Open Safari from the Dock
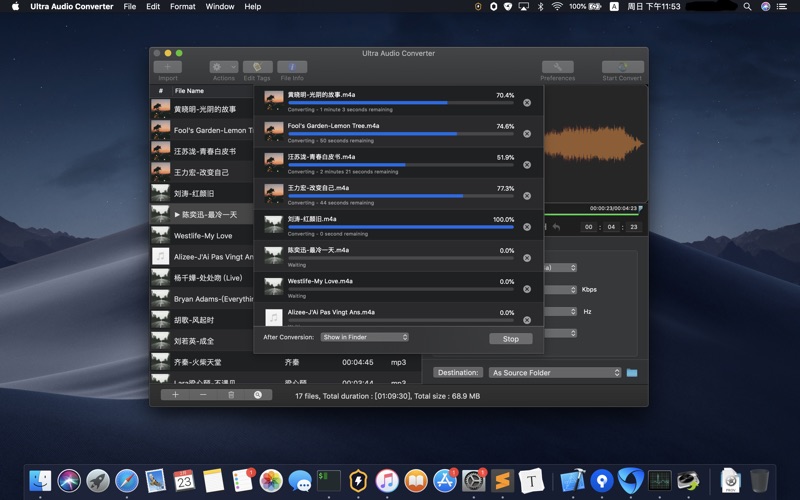The height and width of the screenshot is (500, 800). point(127,481)
